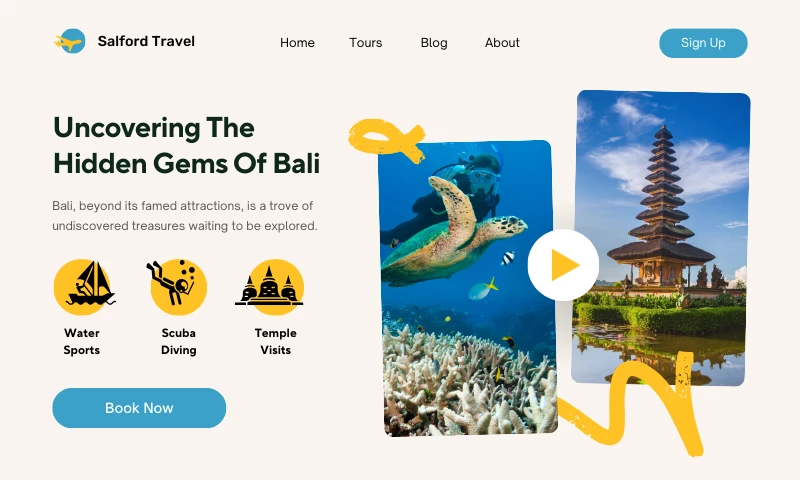
Task: Open the Home menu item
Action: 297,43
